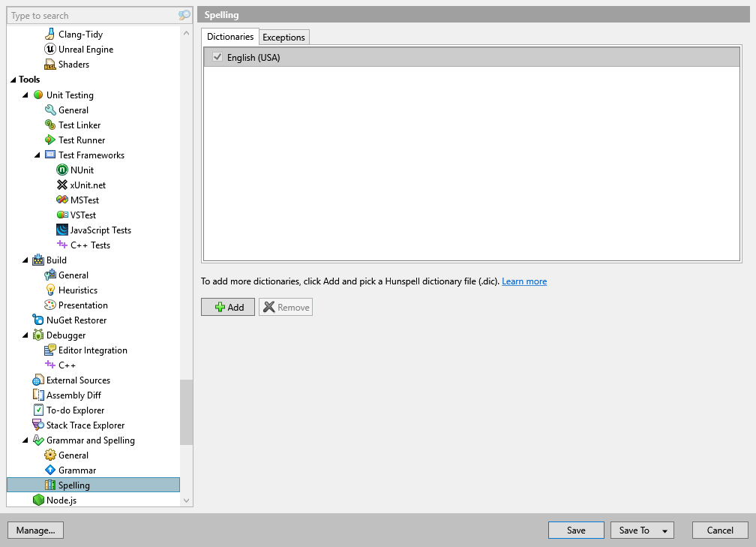Switch to the Exceptions tab
This screenshot has height=547, width=756.
283,37
